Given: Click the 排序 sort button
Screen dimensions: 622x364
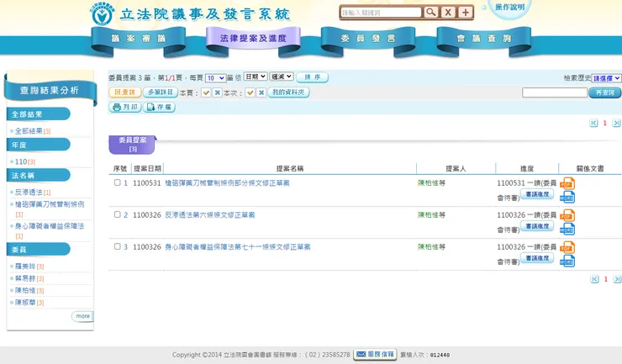Looking at the screenshot, I should pyautogui.click(x=312, y=77).
